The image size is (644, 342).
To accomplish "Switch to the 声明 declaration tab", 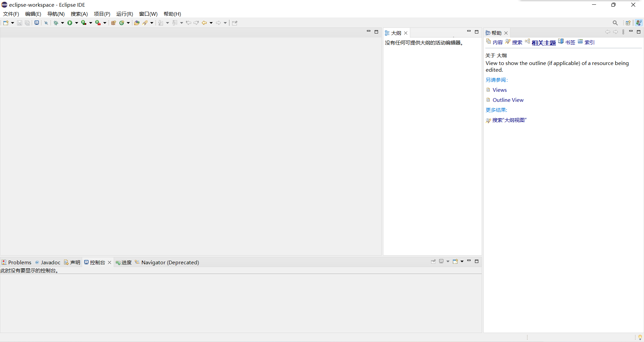I will point(72,262).
